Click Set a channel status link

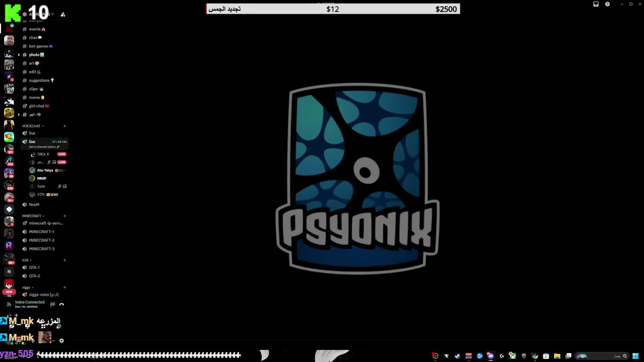44,147
